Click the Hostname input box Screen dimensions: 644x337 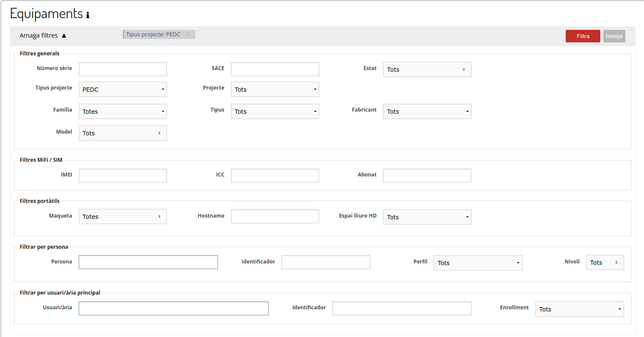[275, 216]
